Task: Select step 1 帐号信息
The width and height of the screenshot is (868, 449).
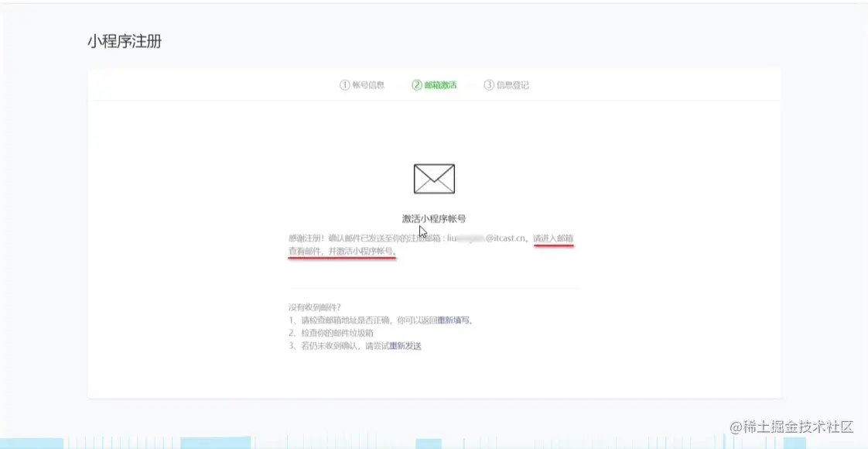Action: pos(362,85)
